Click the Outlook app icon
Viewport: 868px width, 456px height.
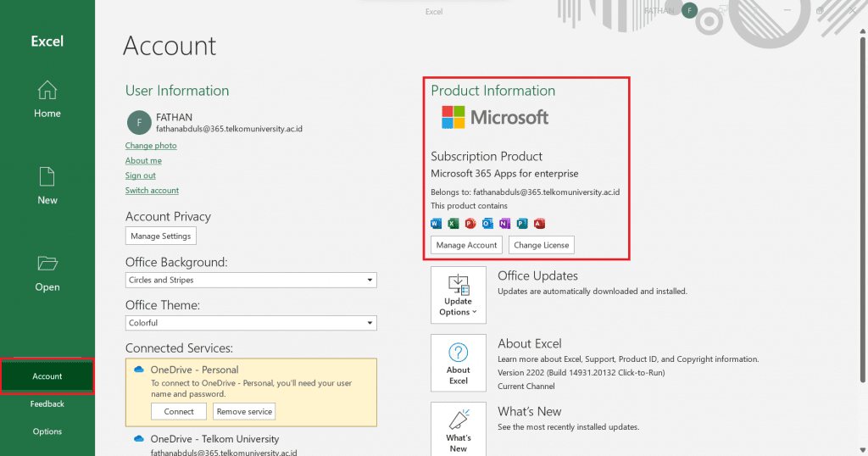487,224
